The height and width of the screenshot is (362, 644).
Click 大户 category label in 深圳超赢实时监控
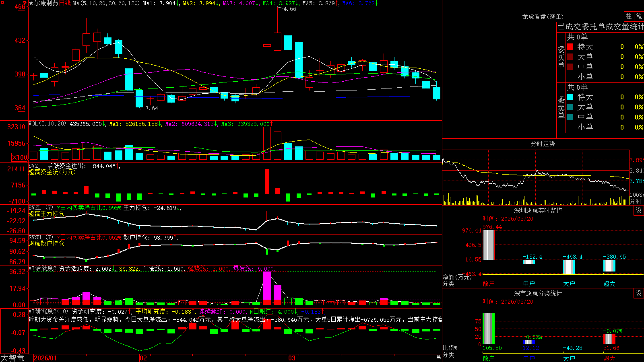569,284
